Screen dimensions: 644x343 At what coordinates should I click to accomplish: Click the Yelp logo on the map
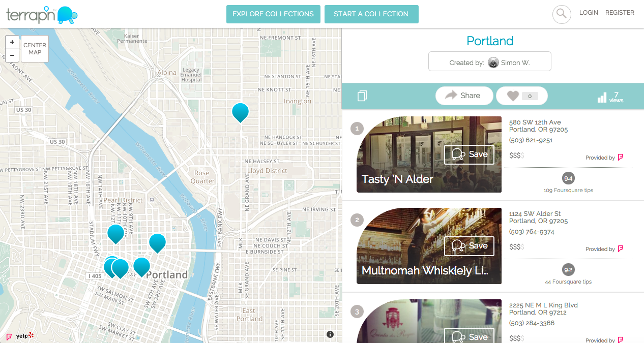click(25, 336)
